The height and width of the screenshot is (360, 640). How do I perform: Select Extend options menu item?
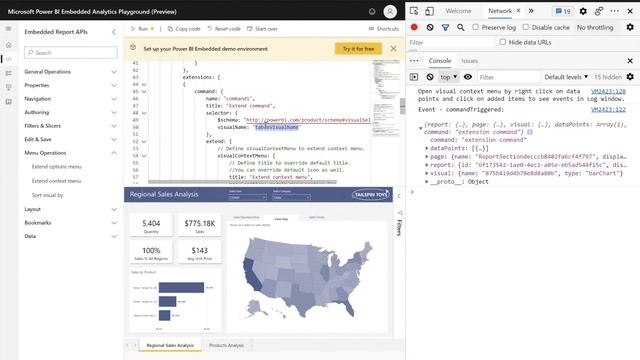click(57, 167)
